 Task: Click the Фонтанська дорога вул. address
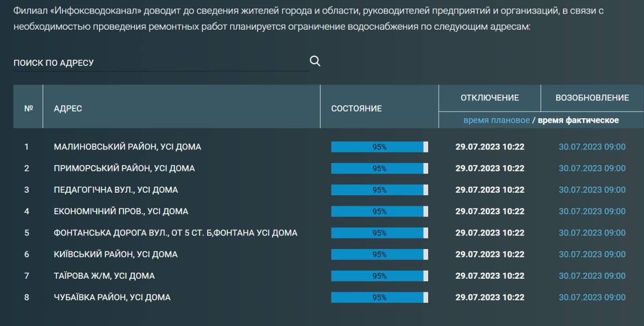click(175, 233)
